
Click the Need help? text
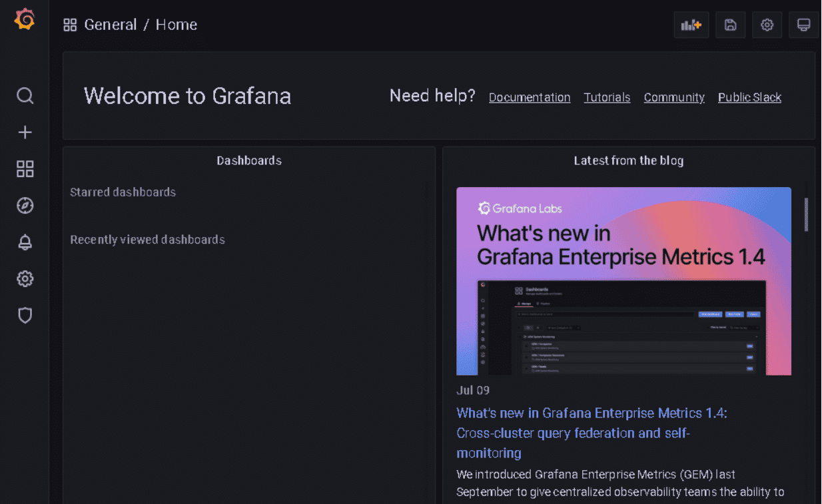point(432,96)
